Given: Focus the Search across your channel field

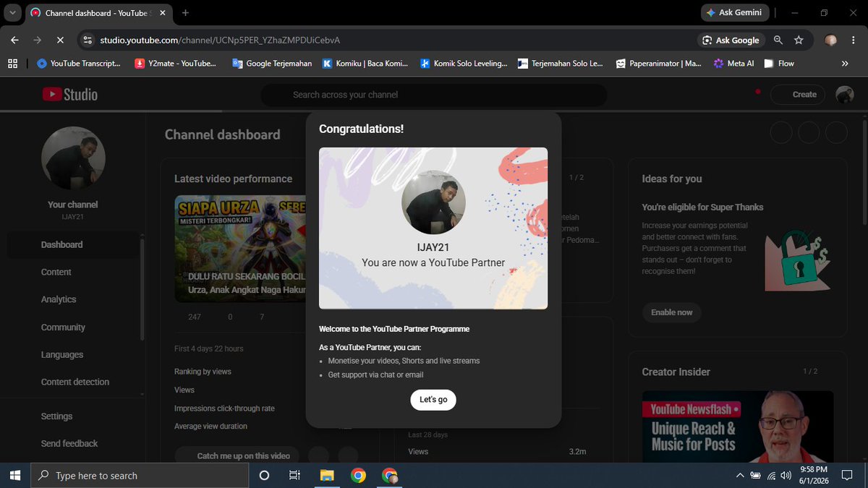Looking at the screenshot, I should tap(434, 95).
